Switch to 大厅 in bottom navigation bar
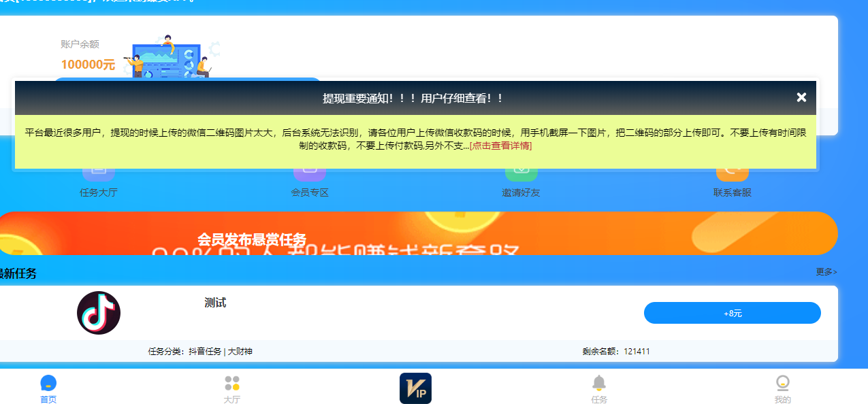This screenshot has height=404, width=868. 232,389
